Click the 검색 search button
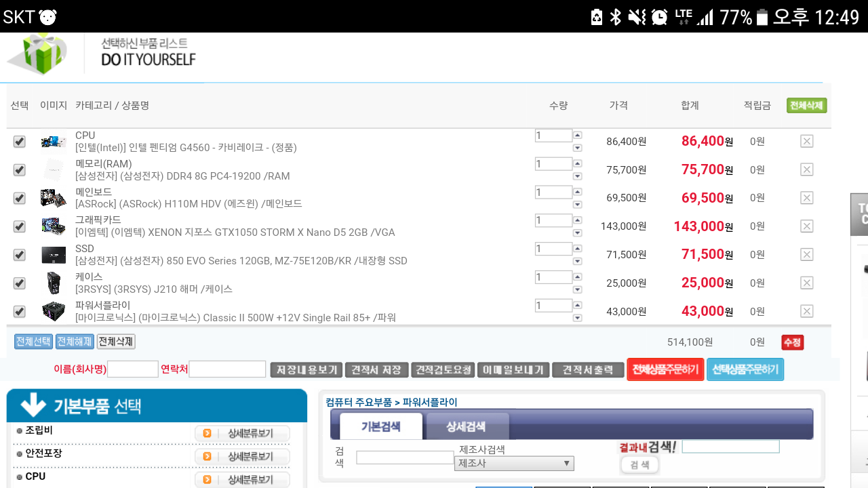 (639, 465)
